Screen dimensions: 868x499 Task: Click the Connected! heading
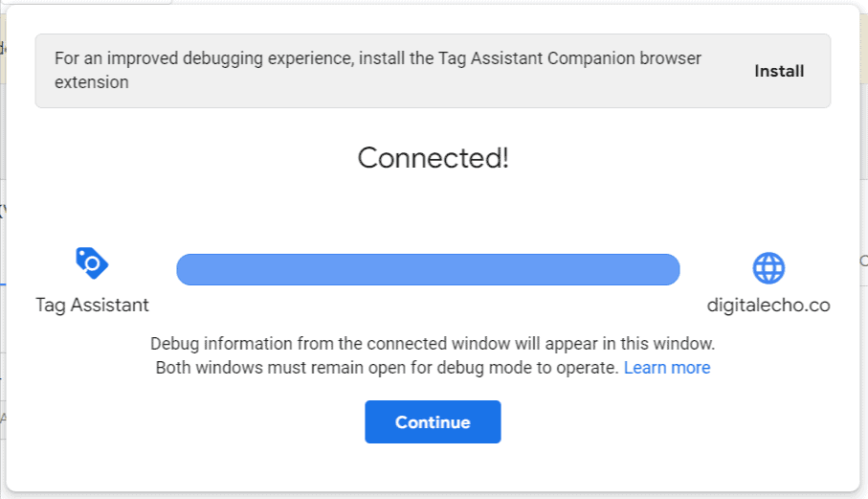(433, 158)
